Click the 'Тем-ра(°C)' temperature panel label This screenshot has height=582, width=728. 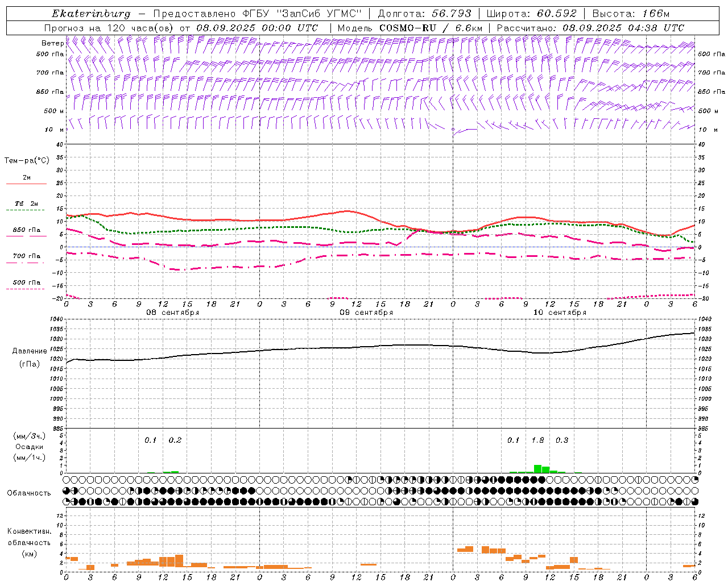point(27,161)
